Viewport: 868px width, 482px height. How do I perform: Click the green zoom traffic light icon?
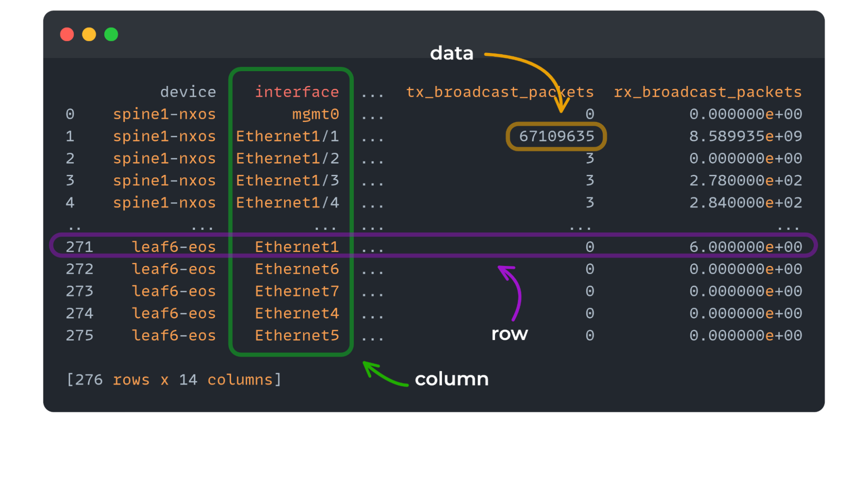coord(112,33)
